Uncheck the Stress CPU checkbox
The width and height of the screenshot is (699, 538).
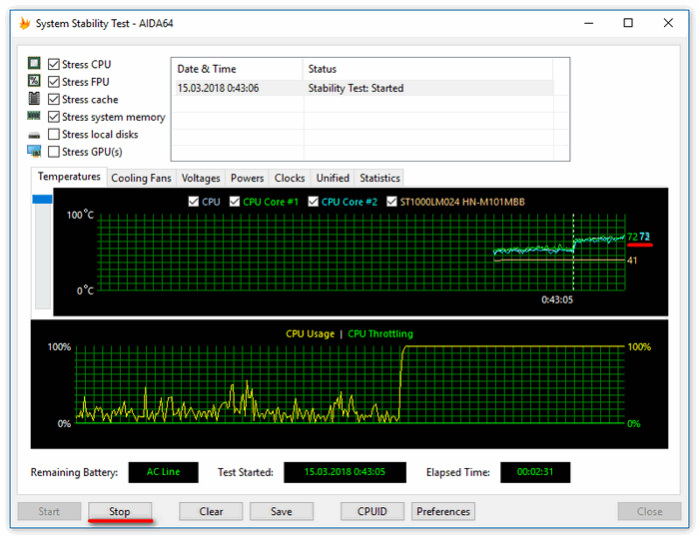click(x=53, y=64)
